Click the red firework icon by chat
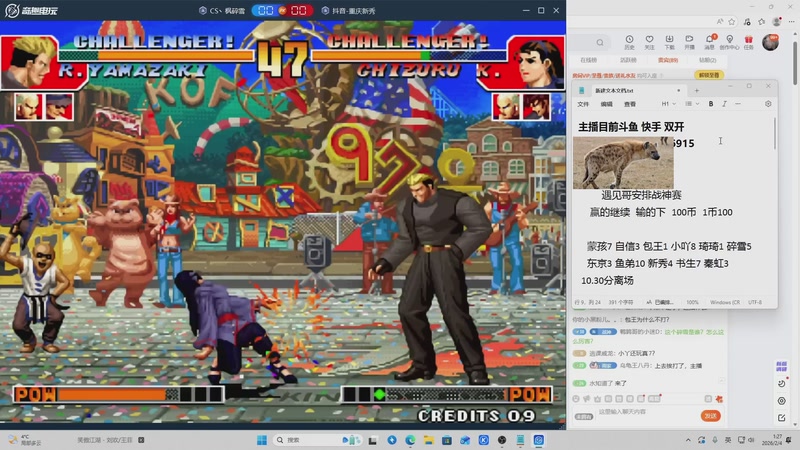Image resolution: width=800 pixels, height=450 pixels. (x=719, y=398)
